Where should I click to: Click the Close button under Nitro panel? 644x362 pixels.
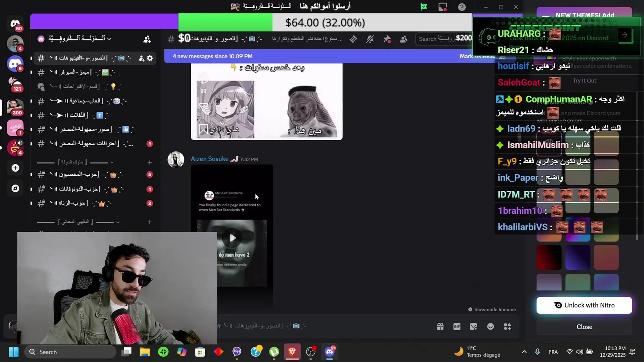[x=584, y=327]
